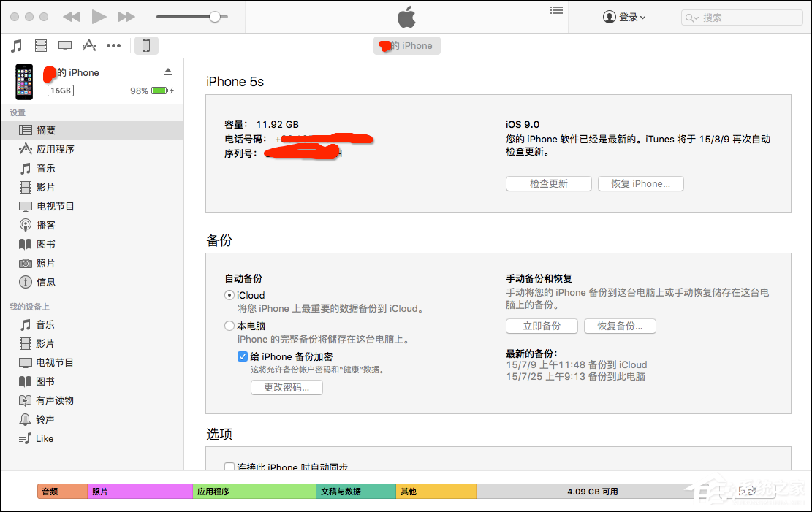Open the 登录 account dropdown
The height and width of the screenshot is (512, 812).
coord(625,17)
